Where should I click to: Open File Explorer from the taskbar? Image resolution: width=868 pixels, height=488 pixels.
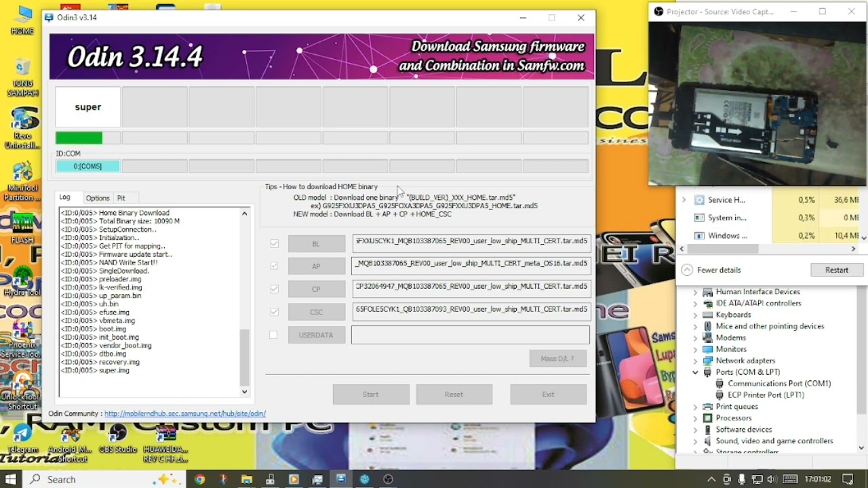click(x=246, y=479)
